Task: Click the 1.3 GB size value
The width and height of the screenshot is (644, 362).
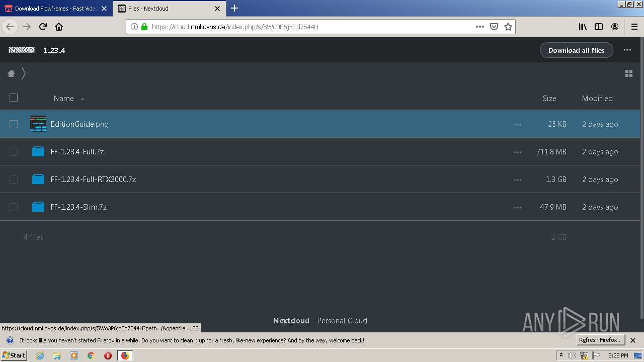Action: point(556,179)
